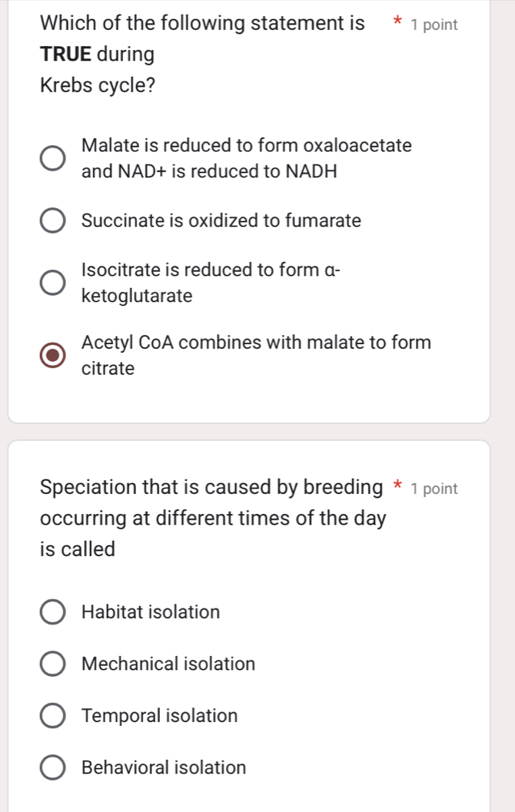Deselect the 'Acetyl CoA combines with malate' option

coord(51,355)
